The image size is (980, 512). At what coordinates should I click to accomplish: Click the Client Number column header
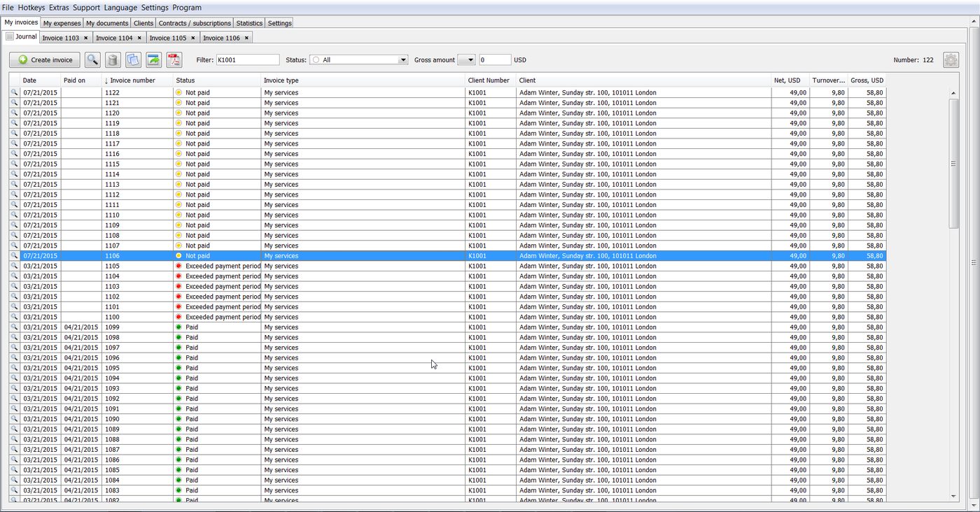491,80
